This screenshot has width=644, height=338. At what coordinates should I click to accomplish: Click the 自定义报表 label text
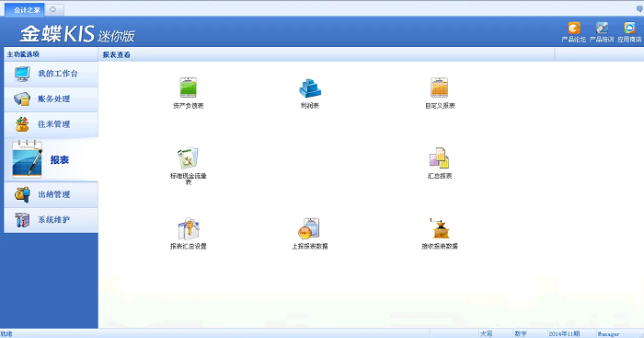[x=440, y=106]
